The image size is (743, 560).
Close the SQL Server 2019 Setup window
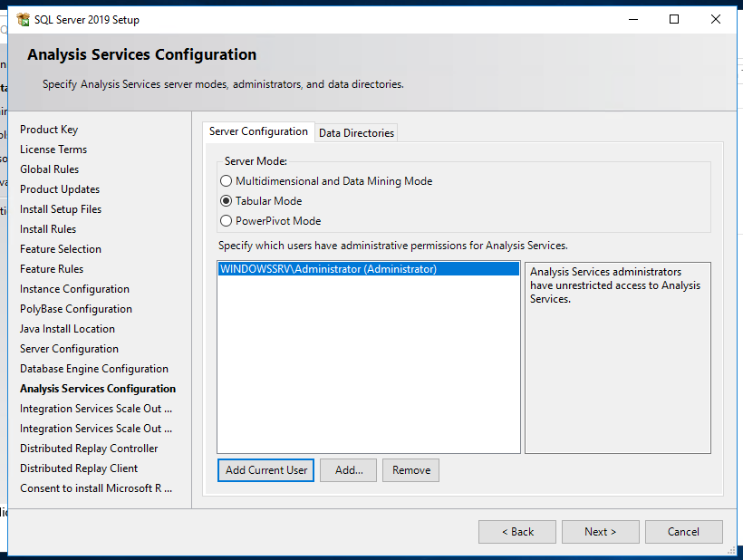[716, 19]
